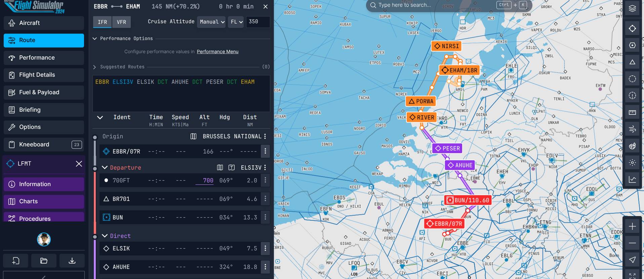Select the IFR flight rules toggle
The width and height of the screenshot is (644, 279).
pos(102,22)
